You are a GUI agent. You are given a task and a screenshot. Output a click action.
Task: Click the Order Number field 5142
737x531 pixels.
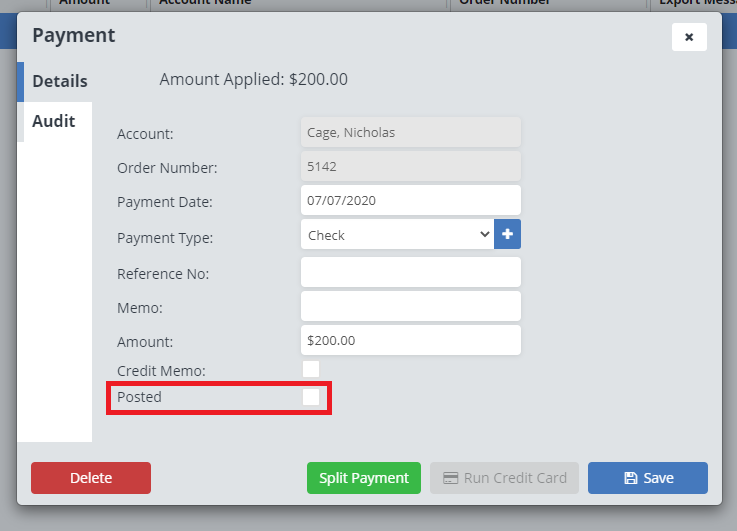(410, 166)
